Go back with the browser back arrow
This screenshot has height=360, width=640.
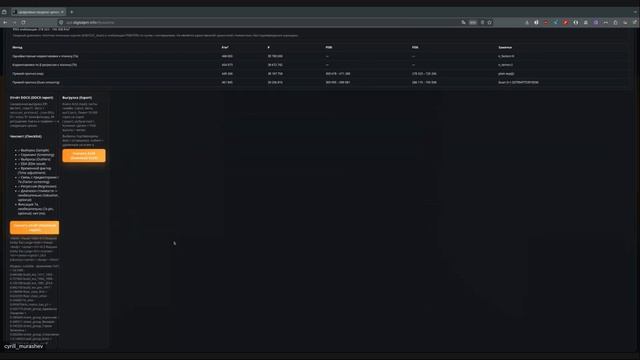(x=5, y=22)
